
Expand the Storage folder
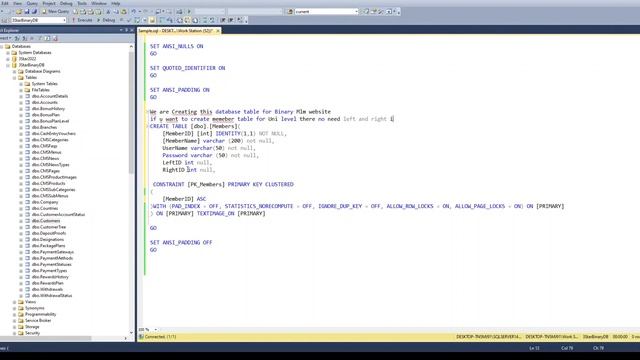click(14, 327)
